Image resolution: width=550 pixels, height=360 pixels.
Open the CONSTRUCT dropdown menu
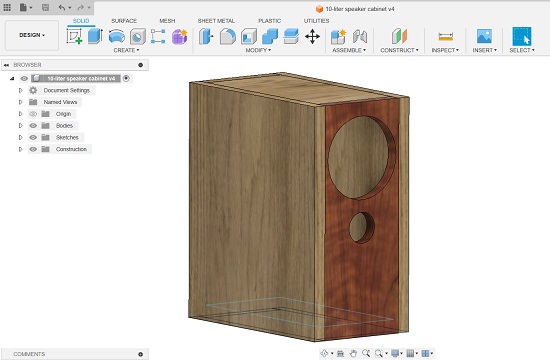400,50
